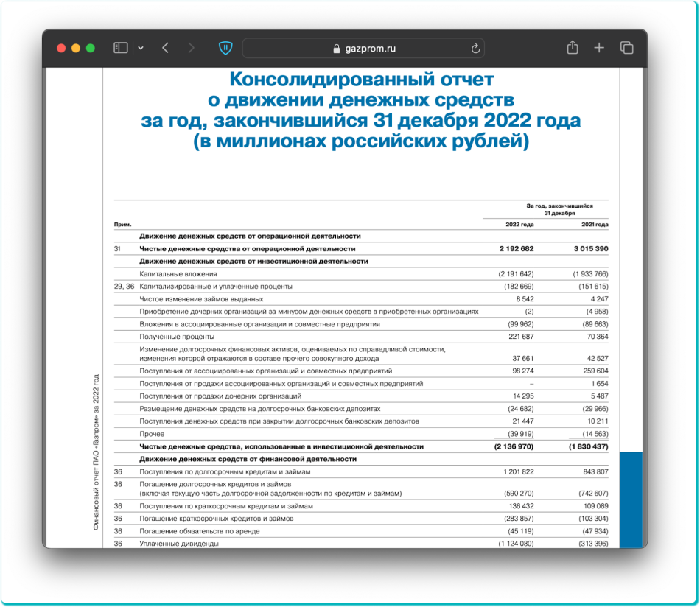Viewport: 700px width, 607px height.
Task: Click the heading "Консолидированный отчет"
Action: click(361, 79)
